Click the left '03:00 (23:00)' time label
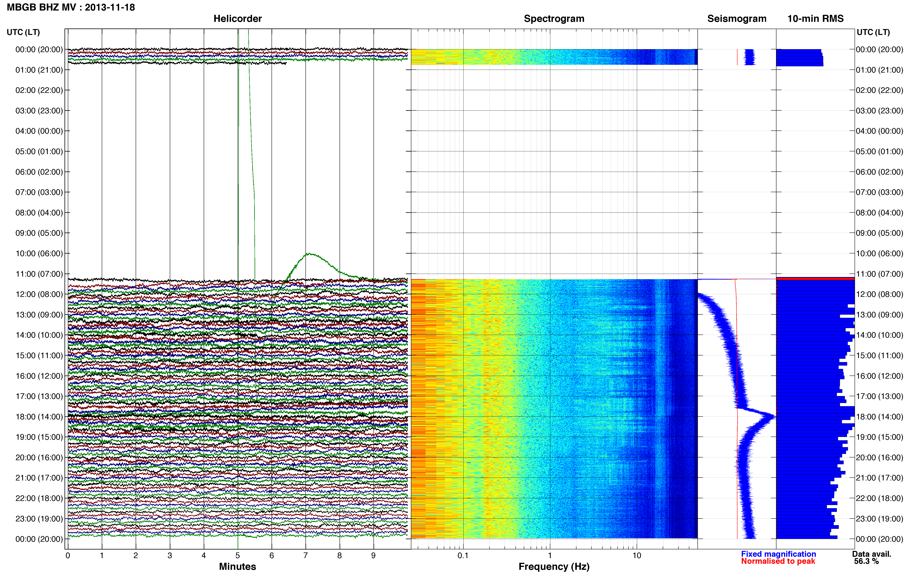 click(39, 110)
